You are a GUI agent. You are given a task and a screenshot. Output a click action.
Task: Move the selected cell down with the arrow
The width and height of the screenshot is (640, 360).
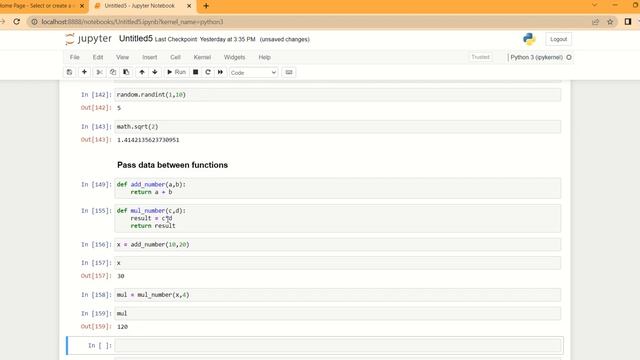[155, 72]
